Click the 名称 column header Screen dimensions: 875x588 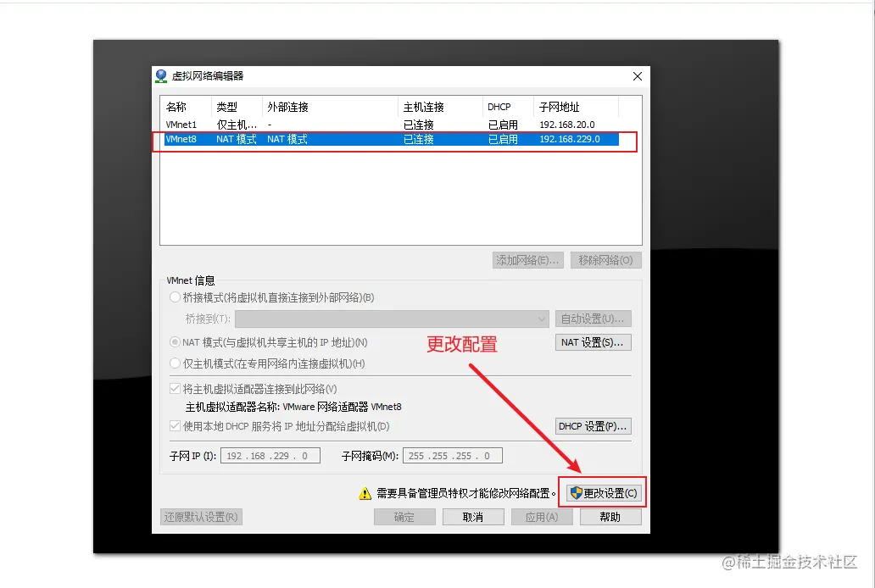[x=178, y=108]
